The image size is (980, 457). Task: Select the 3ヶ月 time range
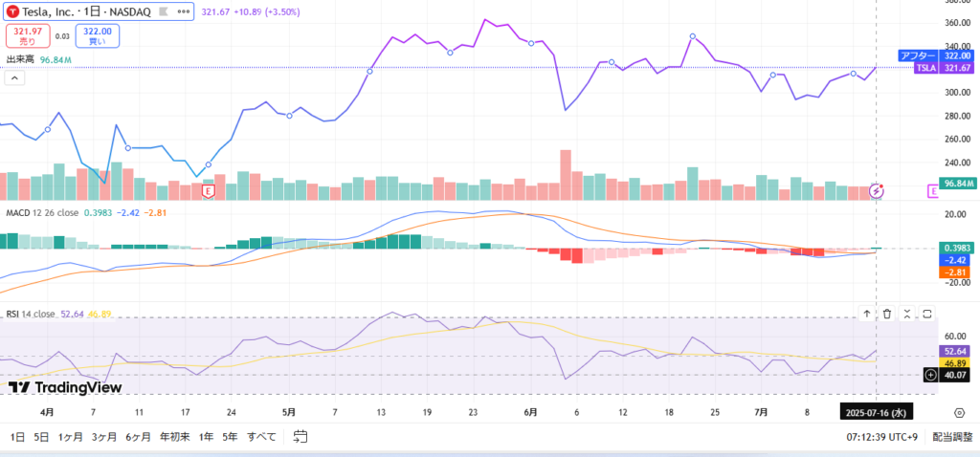(x=103, y=437)
